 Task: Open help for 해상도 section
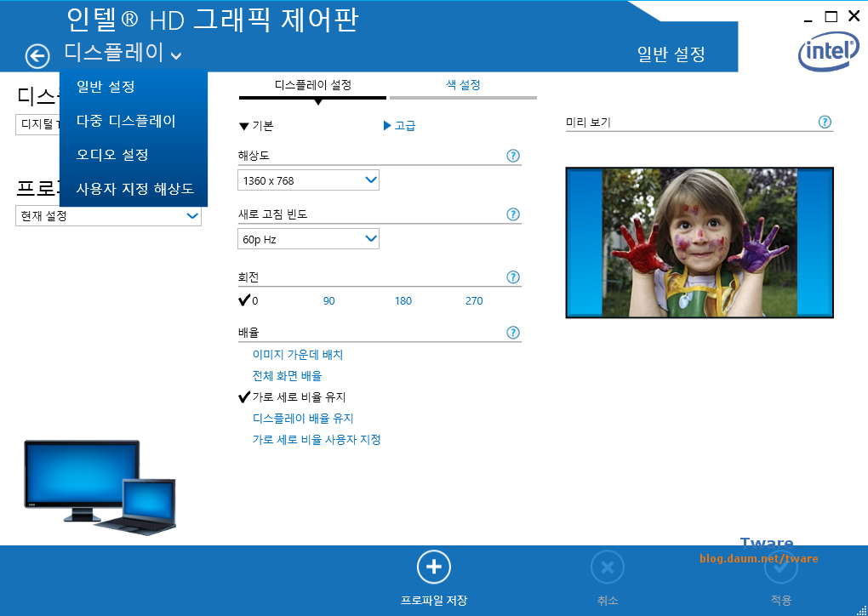pos(513,156)
